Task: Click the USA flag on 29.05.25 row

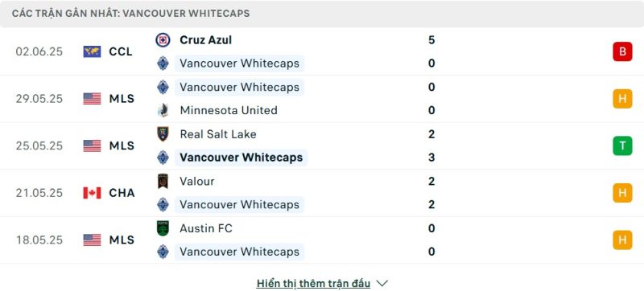Action: point(92,99)
